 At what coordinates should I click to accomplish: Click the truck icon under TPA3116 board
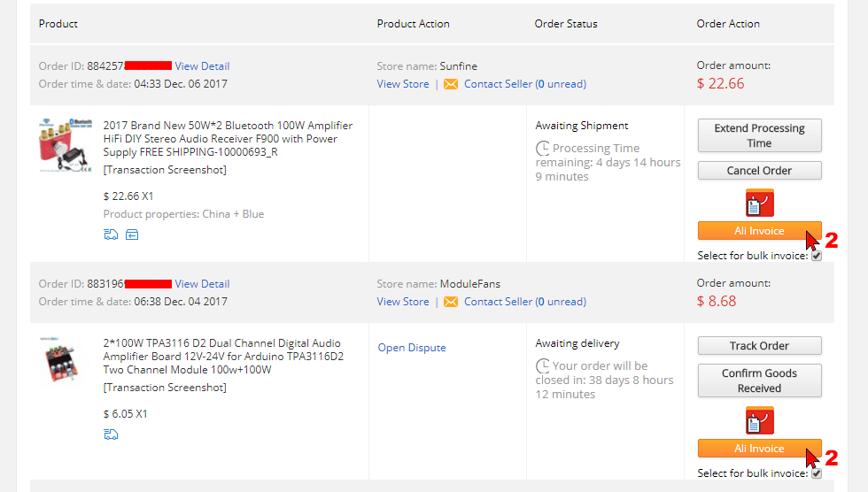point(111,434)
